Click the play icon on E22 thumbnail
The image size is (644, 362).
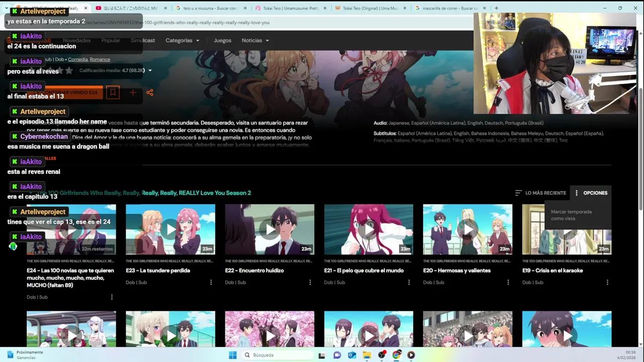point(270,229)
